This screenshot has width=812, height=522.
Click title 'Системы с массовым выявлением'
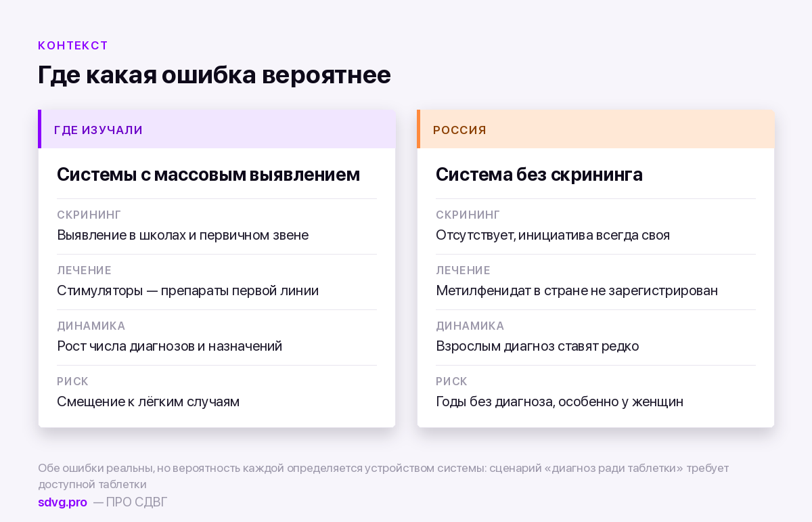pyautogui.click(x=208, y=175)
